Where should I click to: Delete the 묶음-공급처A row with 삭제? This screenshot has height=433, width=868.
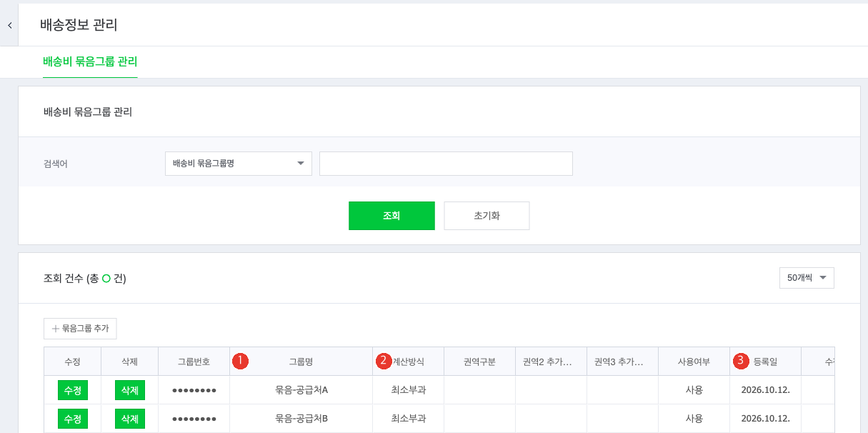pyautogui.click(x=129, y=390)
